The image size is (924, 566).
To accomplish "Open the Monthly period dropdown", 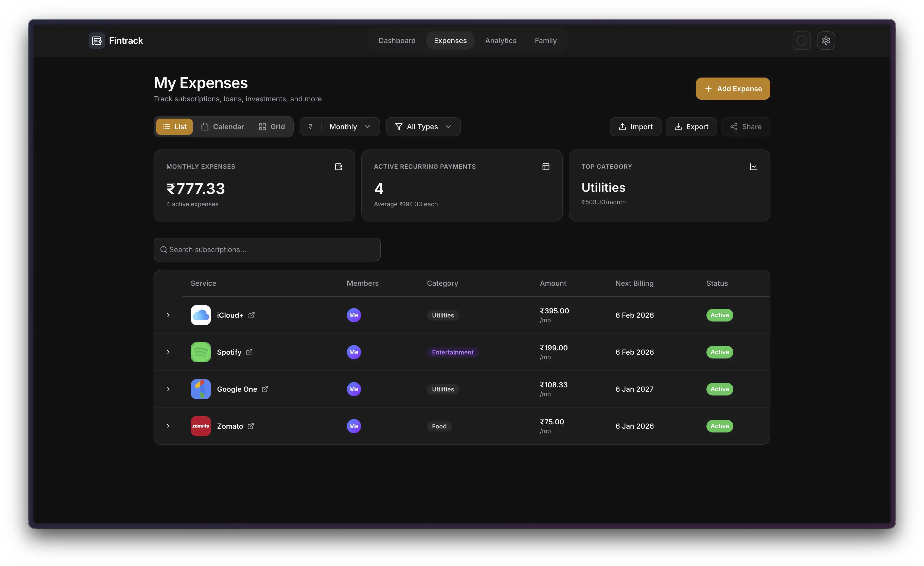I will 350,127.
